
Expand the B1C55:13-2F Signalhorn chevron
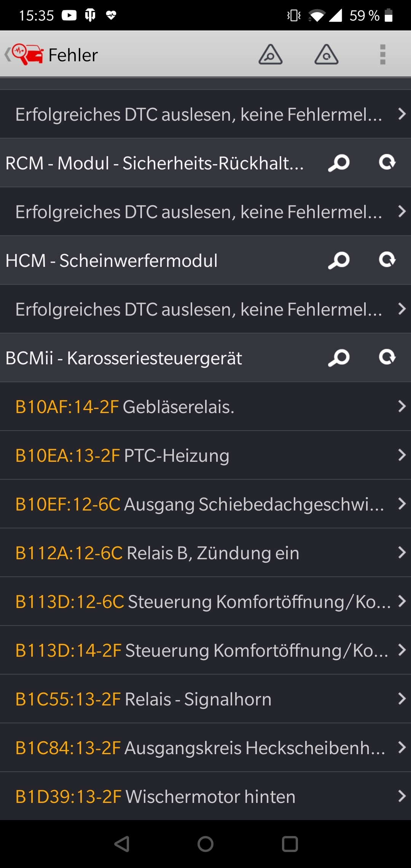pyautogui.click(x=401, y=699)
